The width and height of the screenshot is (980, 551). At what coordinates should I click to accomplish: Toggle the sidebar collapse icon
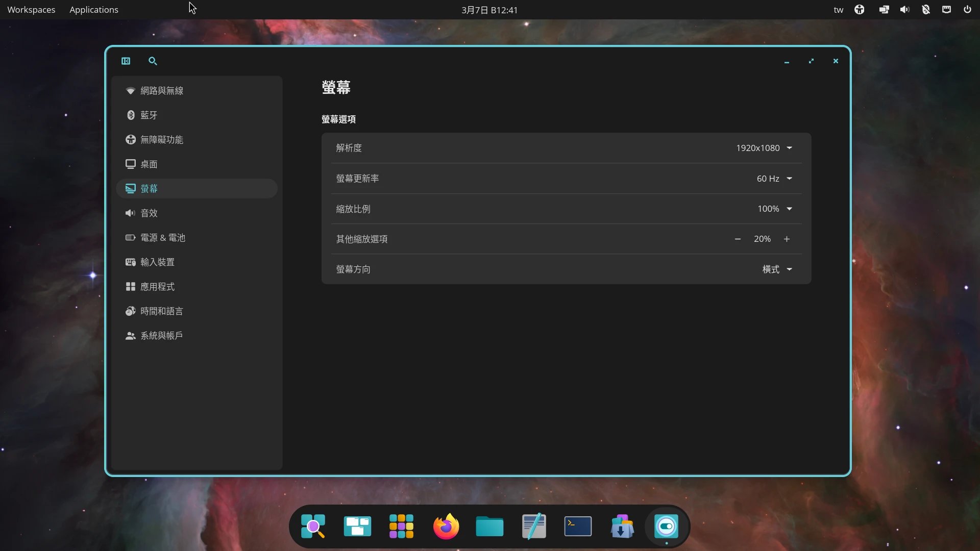pyautogui.click(x=126, y=61)
